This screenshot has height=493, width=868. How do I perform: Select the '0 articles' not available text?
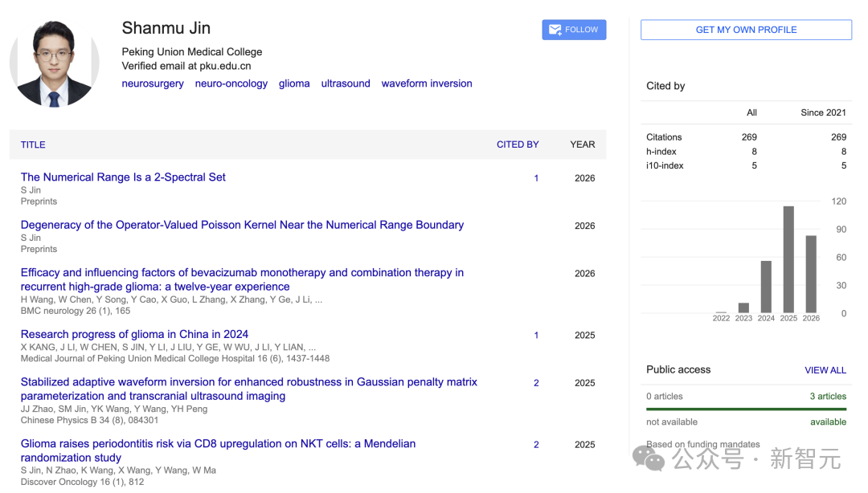click(665, 396)
